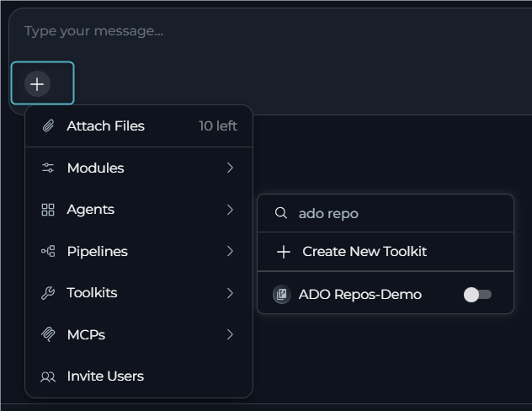Focus the toolkit search field with ado repo

point(386,213)
